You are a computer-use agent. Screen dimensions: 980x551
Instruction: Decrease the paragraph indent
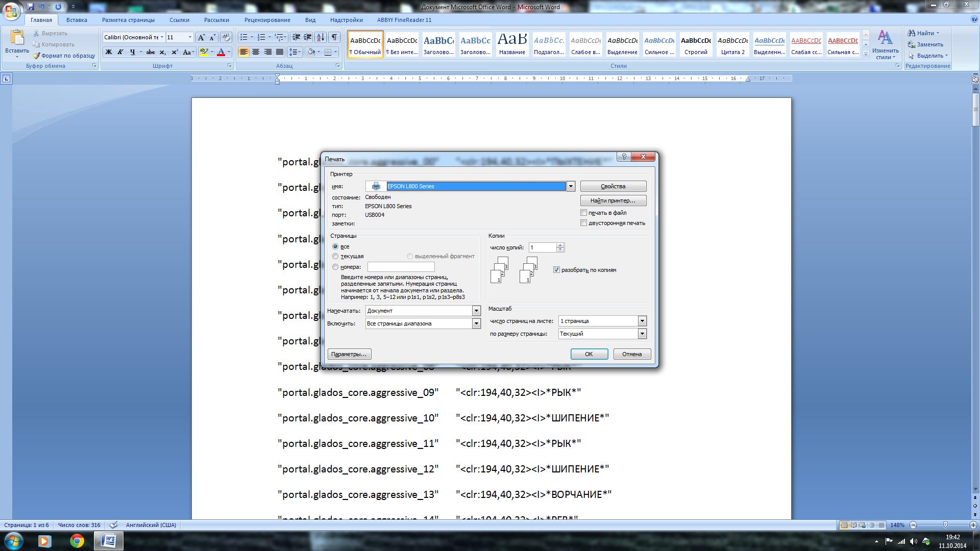(x=296, y=37)
